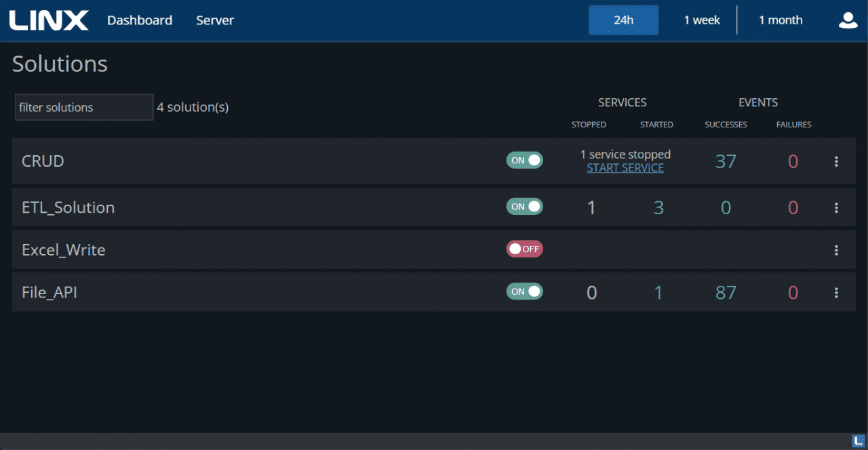Switch File_API solution off

point(524,291)
